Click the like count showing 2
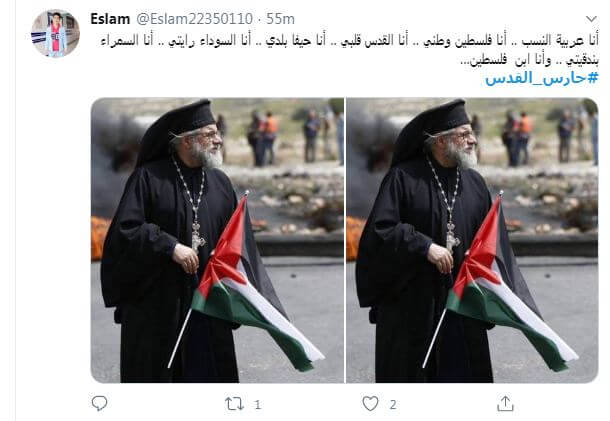Image resolution: width=610 pixels, height=421 pixels. pyautogui.click(x=393, y=405)
